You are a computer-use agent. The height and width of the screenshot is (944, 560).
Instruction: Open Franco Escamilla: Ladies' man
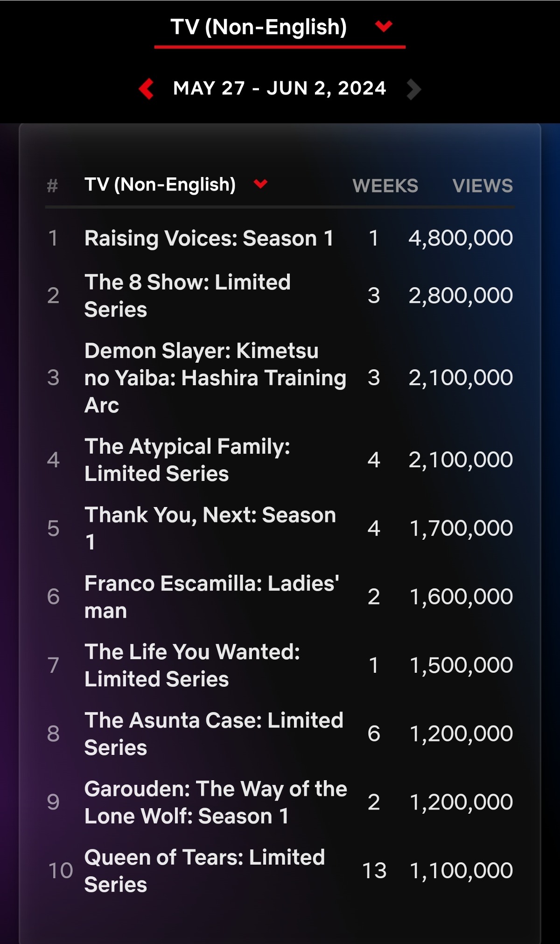point(211,597)
